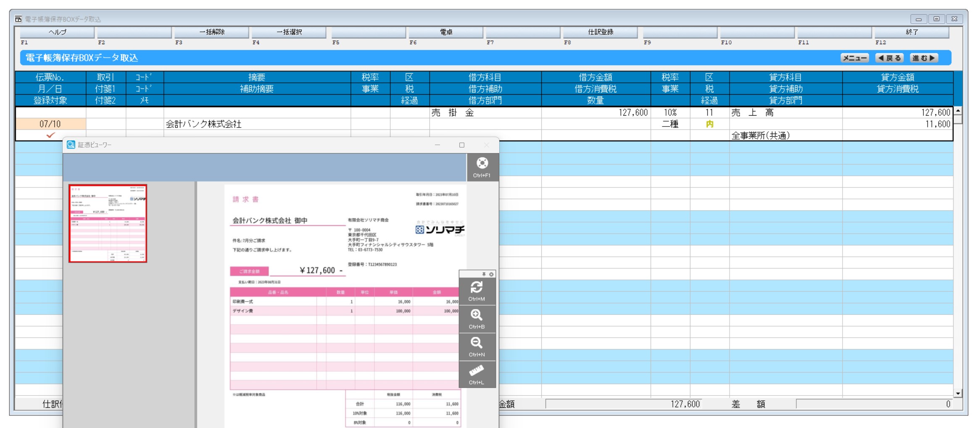This screenshot has height=428, width=980.
Task: Zoom in with the magnifier plus (Ctrl+B)
Action: pos(477,319)
